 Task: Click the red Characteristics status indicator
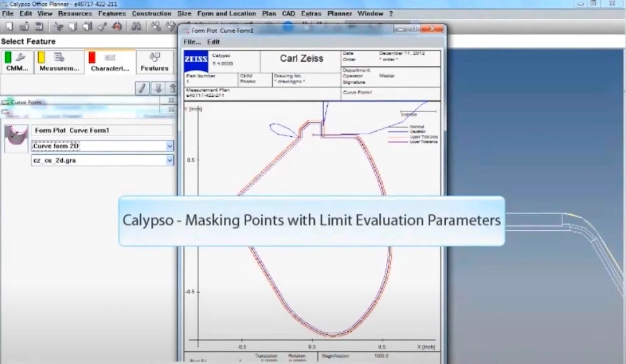92,58
